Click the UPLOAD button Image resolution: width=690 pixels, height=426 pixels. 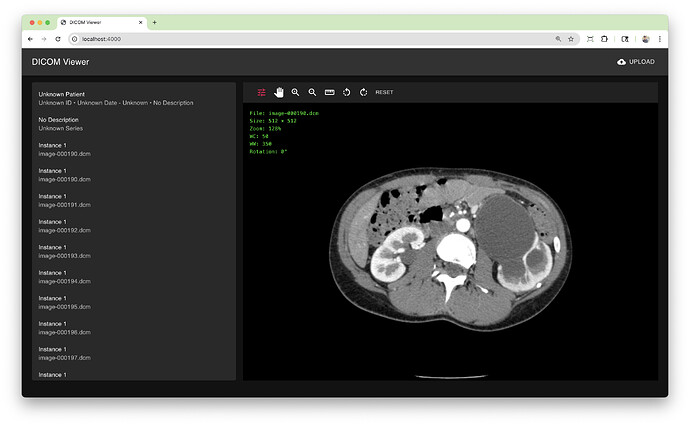point(636,62)
